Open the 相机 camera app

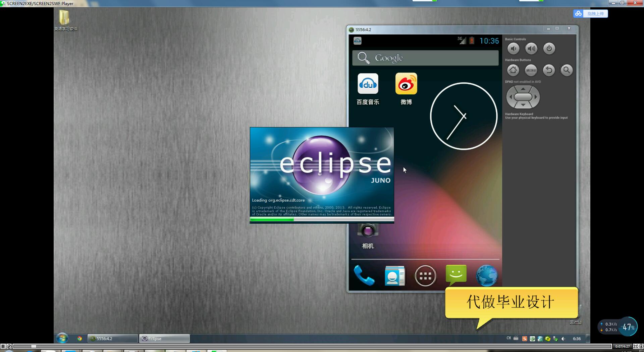[368, 237]
